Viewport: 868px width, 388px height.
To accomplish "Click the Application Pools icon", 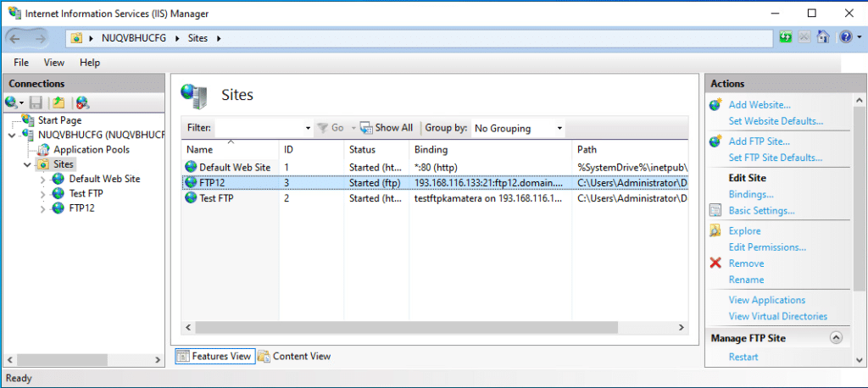I will coord(43,149).
